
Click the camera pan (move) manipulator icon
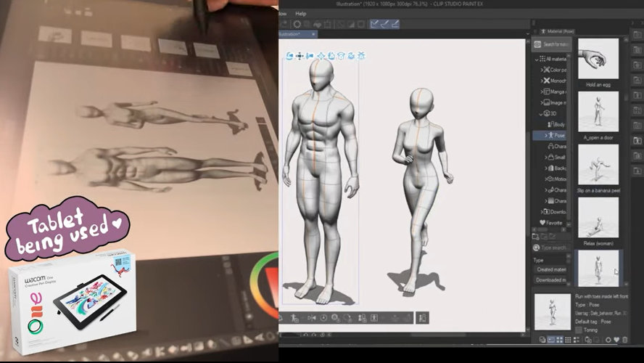point(300,56)
